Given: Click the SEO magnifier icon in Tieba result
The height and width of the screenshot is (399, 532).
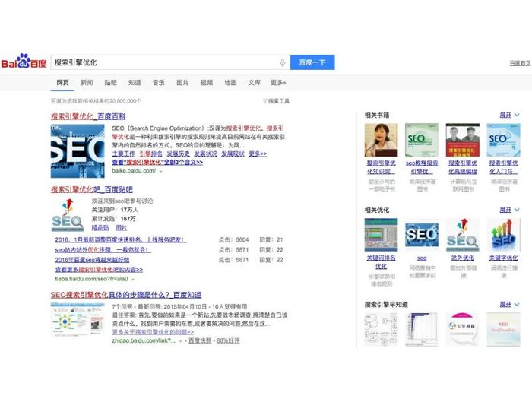Looking at the screenshot, I should 67,214.
